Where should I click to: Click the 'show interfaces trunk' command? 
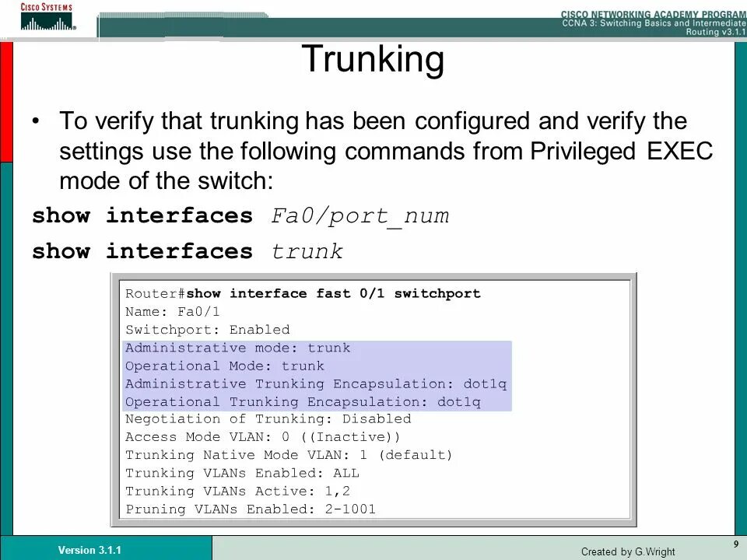click(x=188, y=251)
